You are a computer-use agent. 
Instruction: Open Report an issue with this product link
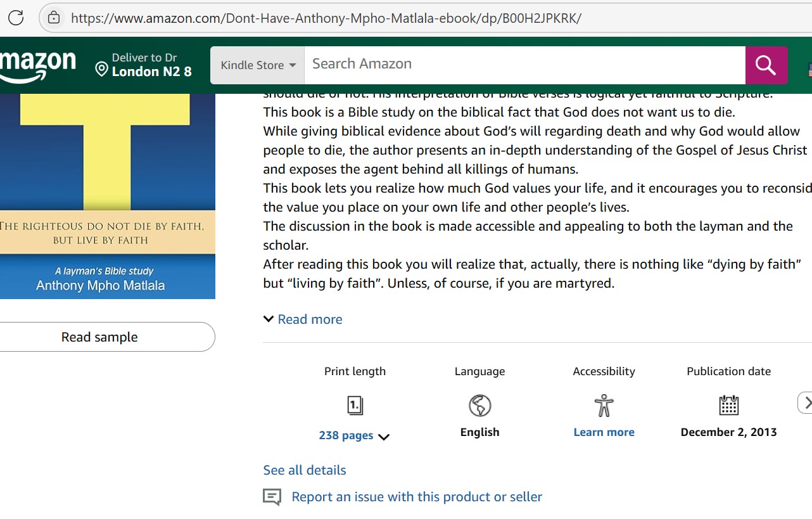417,497
